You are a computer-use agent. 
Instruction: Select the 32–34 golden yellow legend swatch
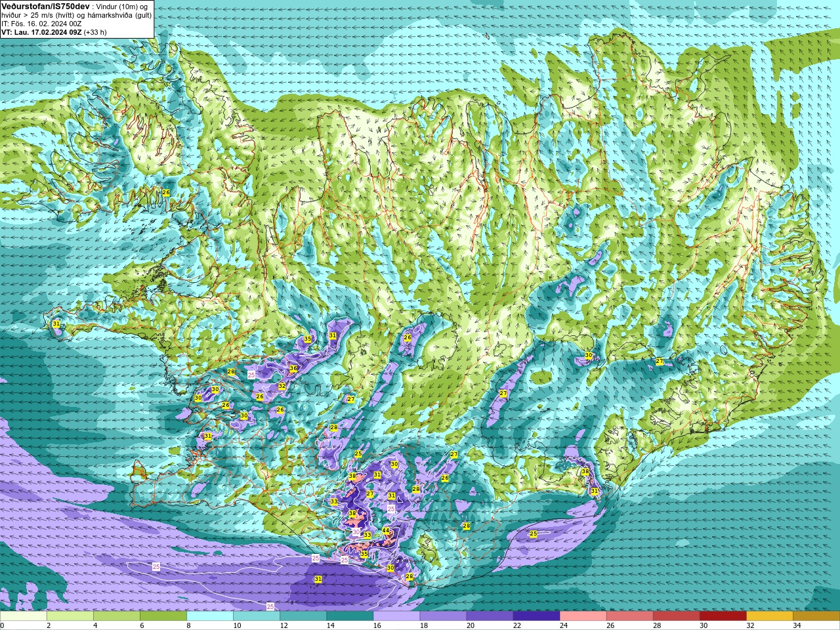click(x=769, y=616)
